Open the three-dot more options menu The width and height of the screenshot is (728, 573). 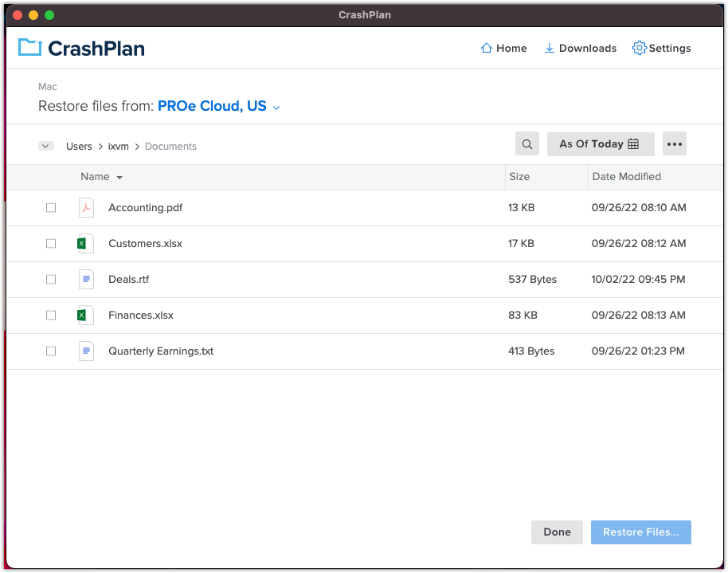click(x=674, y=144)
